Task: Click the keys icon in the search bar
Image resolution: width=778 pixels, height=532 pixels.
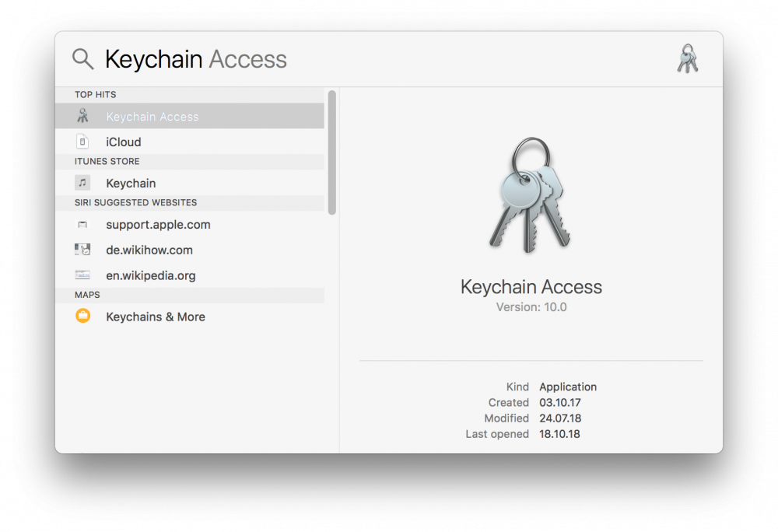Action: 688,58
